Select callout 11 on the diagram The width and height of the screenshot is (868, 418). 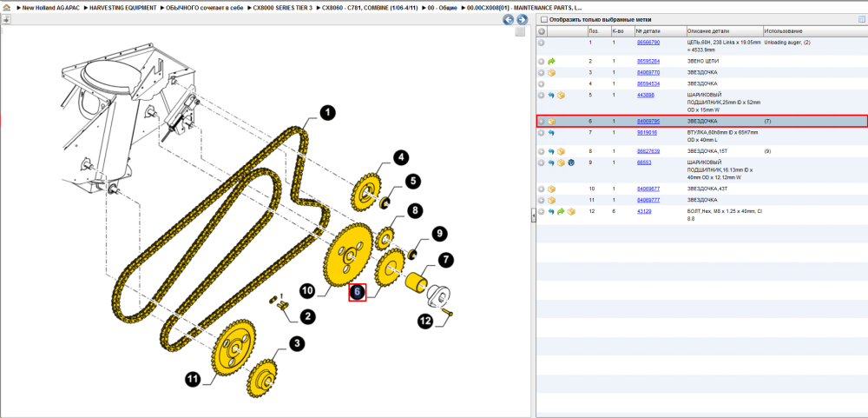point(192,379)
